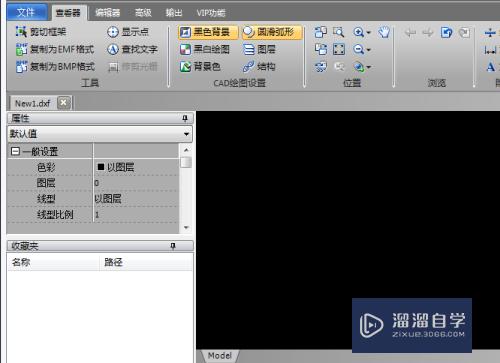Image resolution: width=500 pixels, height=363 pixels.
Task: Select the 线型 property label
Action: 46,199
